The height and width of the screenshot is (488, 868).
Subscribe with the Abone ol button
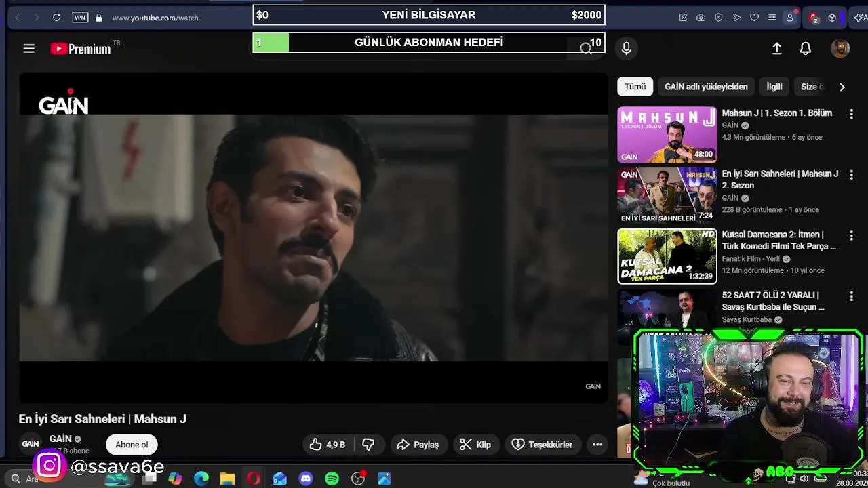click(x=132, y=445)
